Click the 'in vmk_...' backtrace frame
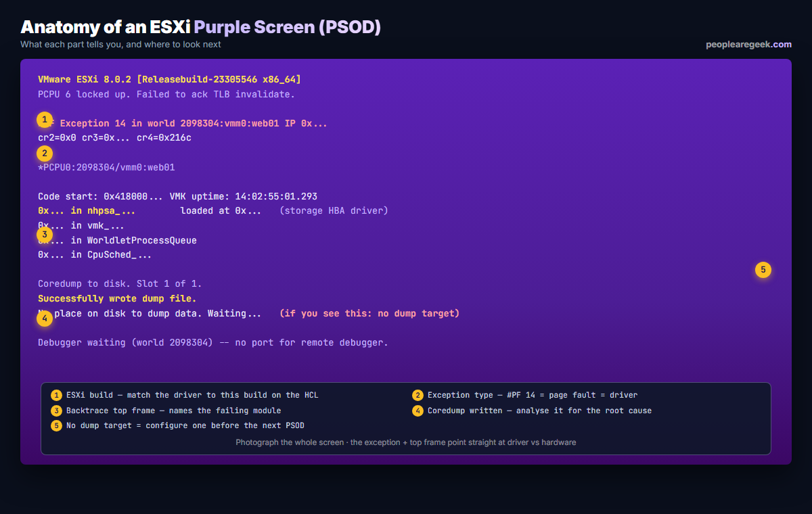The image size is (812, 514). [81, 226]
